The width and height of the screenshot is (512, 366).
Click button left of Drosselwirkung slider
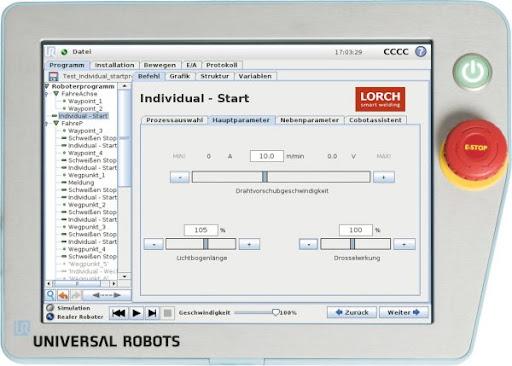click(x=309, y=244)
